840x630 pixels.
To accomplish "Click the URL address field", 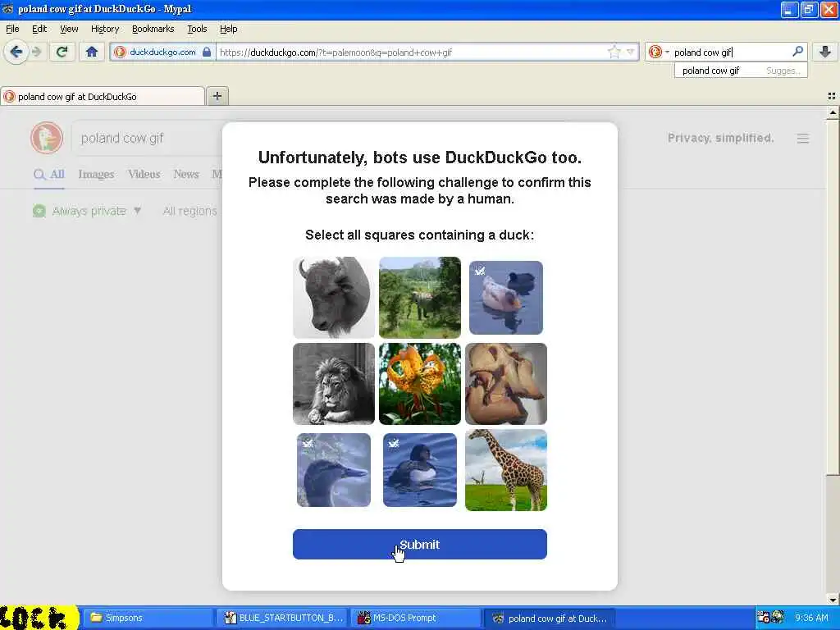I will point(410,52).
